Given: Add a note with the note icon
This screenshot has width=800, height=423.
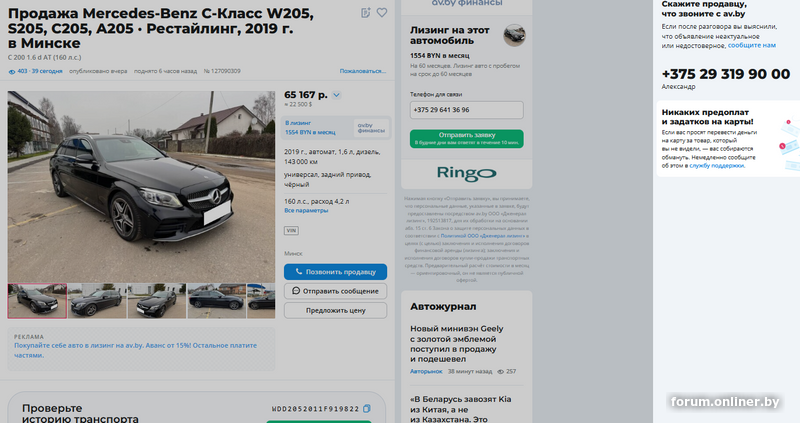Looking at the screenshot, I should 365,13.
